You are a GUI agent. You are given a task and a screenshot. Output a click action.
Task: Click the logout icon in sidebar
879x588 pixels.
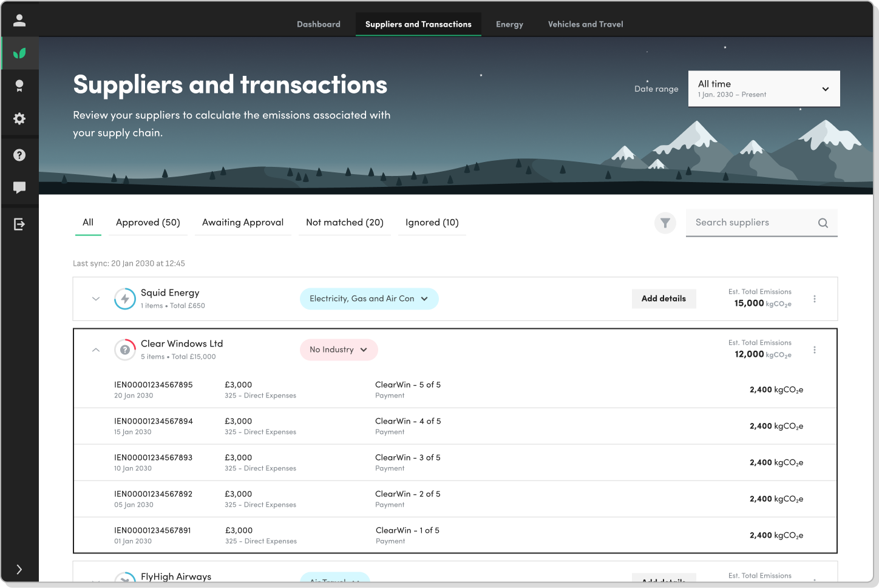19,225
